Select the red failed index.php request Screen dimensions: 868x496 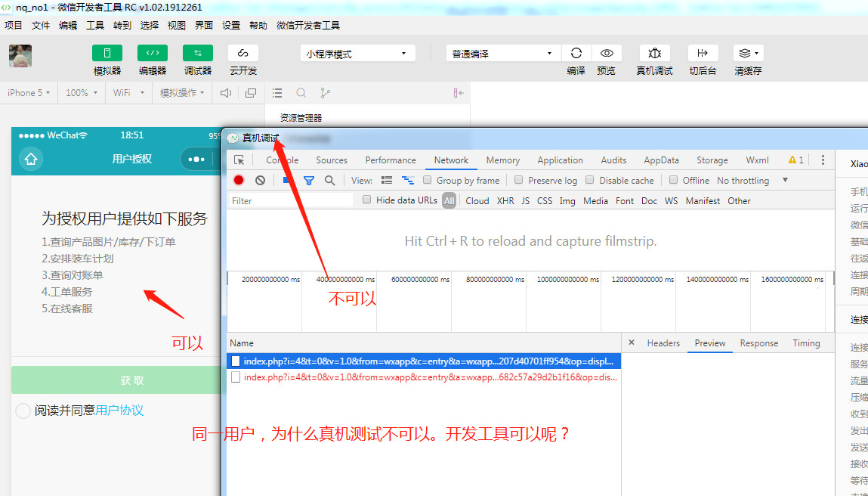(424, 377)
